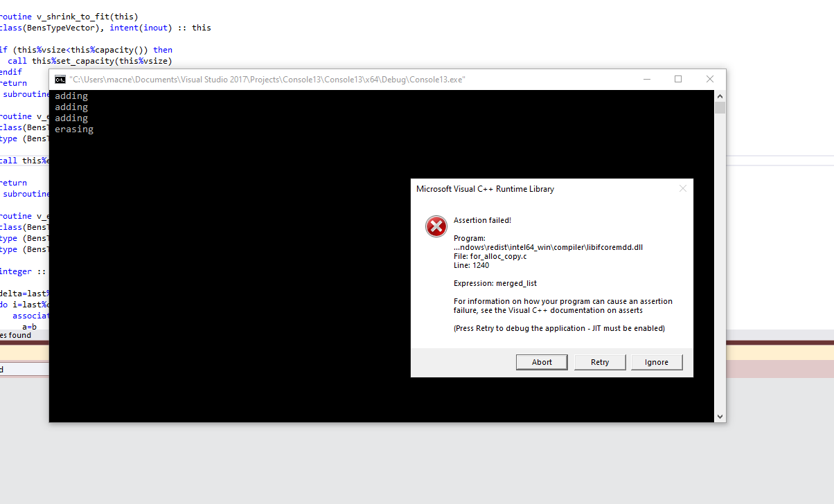The width and height of the screenshot is (834, 504).
Task: Close the Console13.exe console window
Action: click(x=710, y=80)
